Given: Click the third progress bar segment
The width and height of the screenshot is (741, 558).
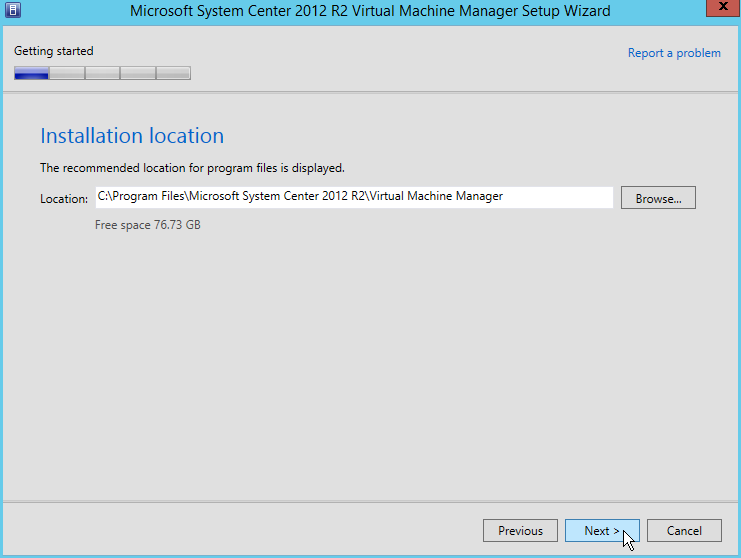Looking at the screenshot, I should tap(102, 73).
